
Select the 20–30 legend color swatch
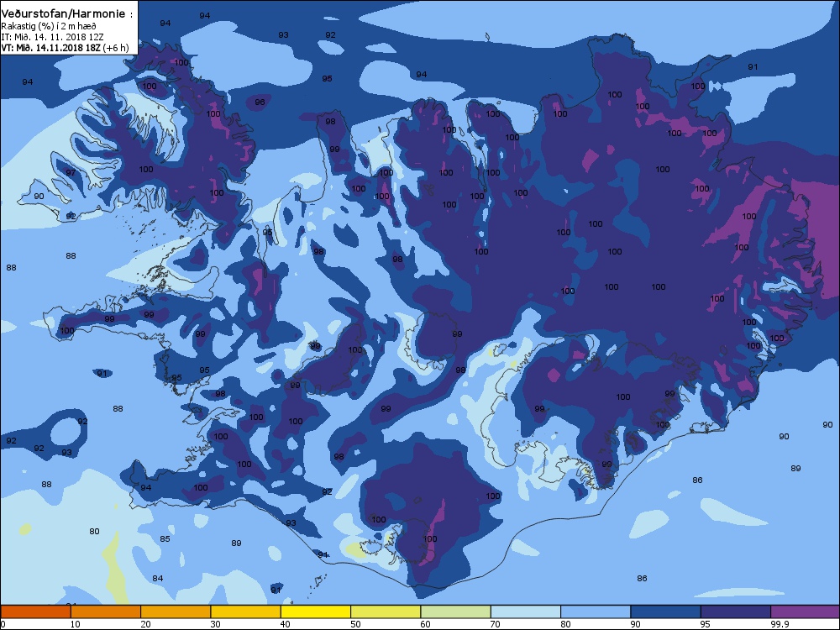[x=176, y=612]
